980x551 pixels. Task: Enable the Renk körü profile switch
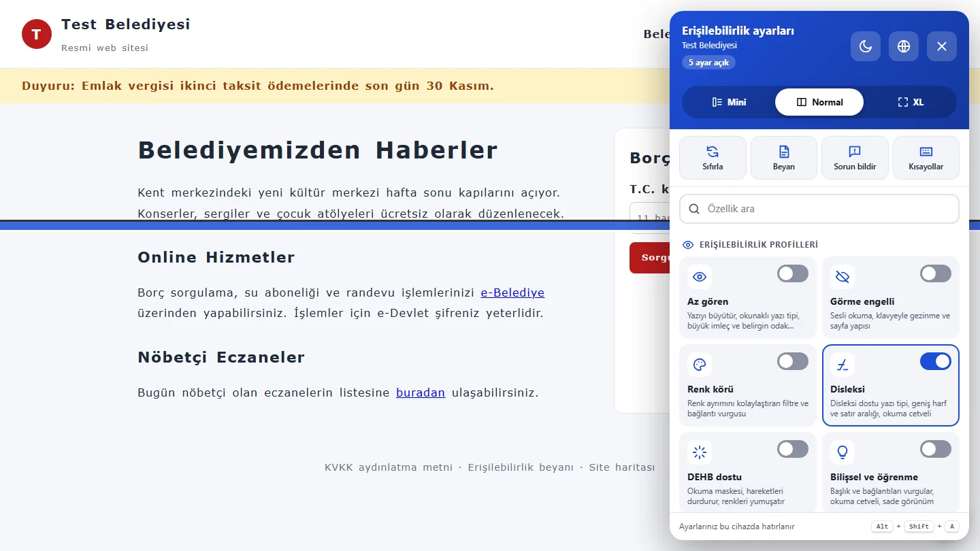793,361
